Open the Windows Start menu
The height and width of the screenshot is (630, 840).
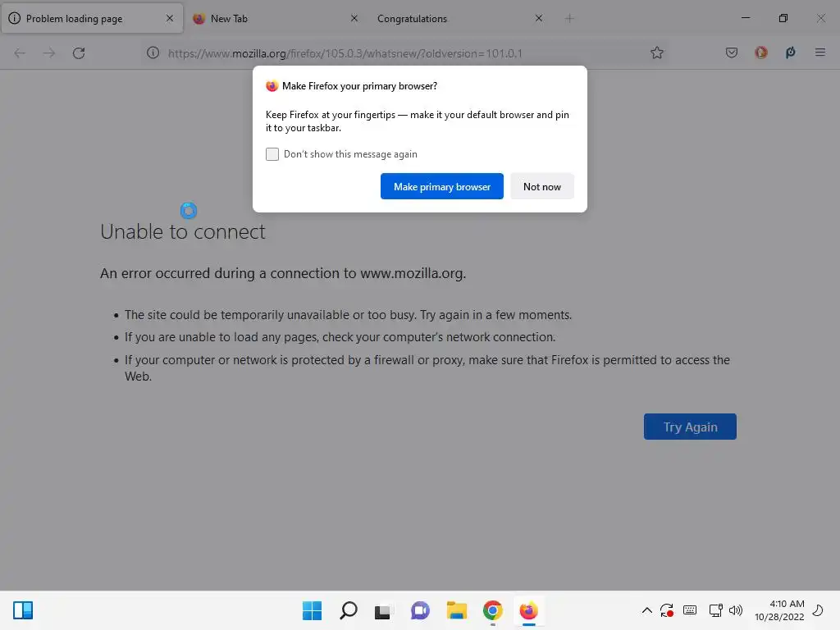(312, 610)
